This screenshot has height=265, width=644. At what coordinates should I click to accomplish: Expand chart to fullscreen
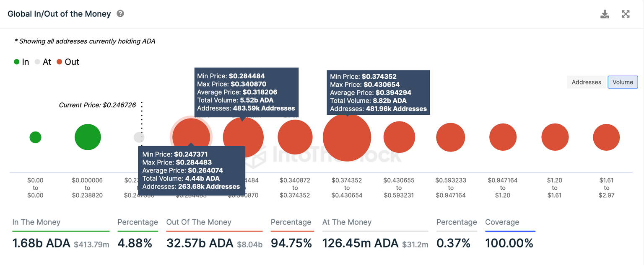(x=626, y=14)
